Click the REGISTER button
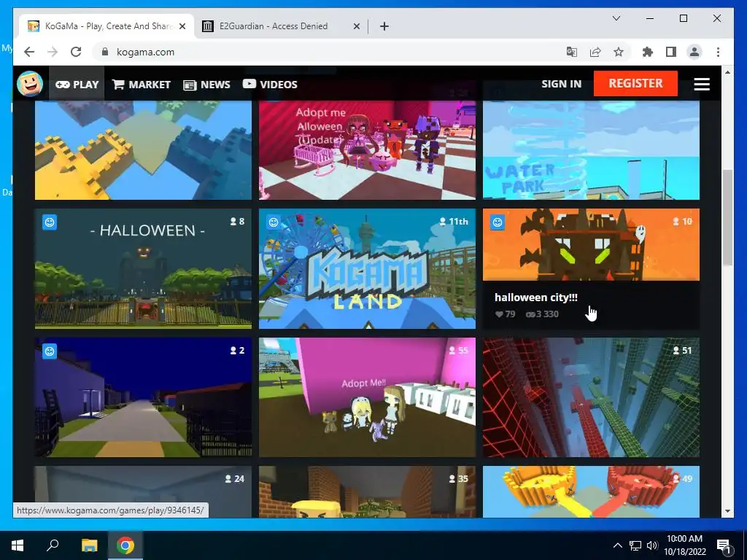747x560 pixels. pos(635,83)
